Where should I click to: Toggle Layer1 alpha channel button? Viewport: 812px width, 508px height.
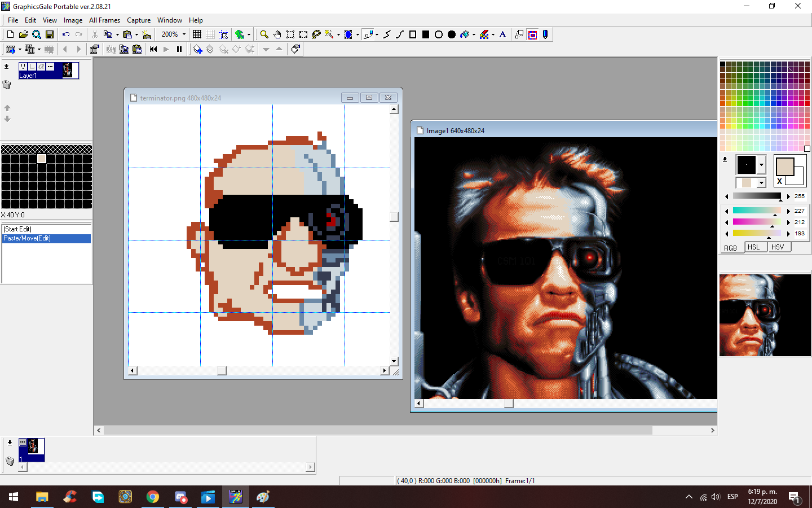41,67
